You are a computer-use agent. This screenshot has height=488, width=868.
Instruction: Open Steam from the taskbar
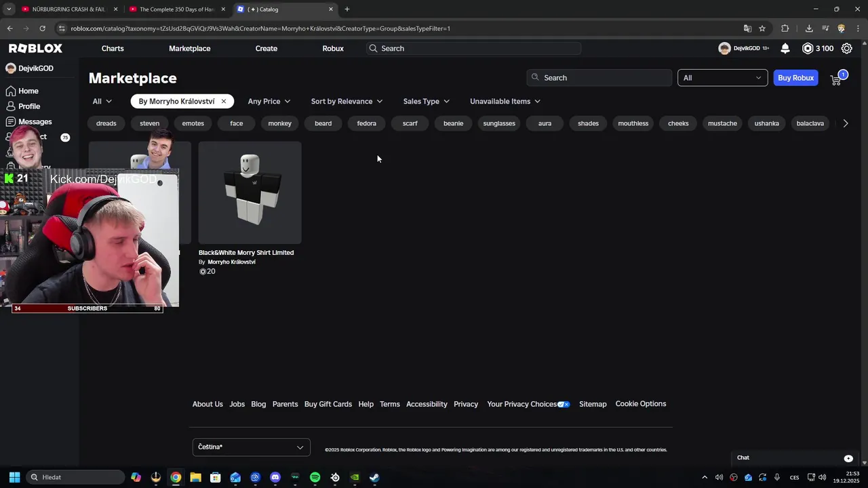point(374,477)
